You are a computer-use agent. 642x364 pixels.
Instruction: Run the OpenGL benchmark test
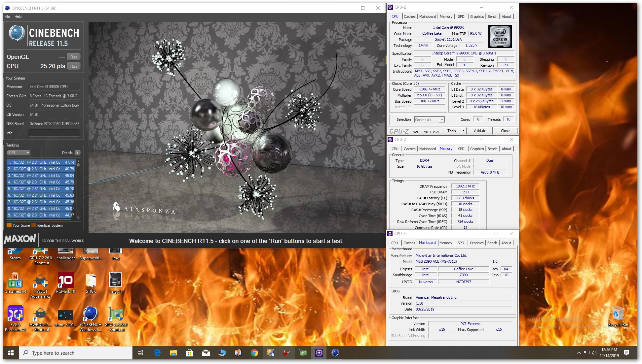74,57
